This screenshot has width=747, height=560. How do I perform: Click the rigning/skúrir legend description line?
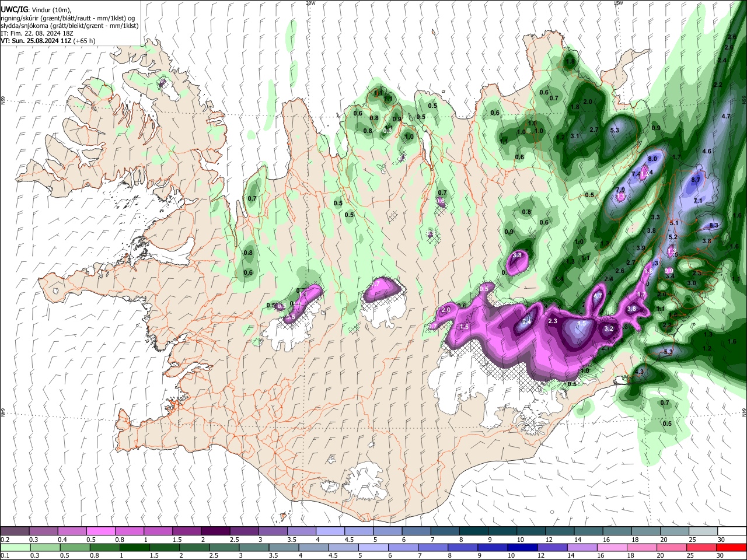[68, 18]
